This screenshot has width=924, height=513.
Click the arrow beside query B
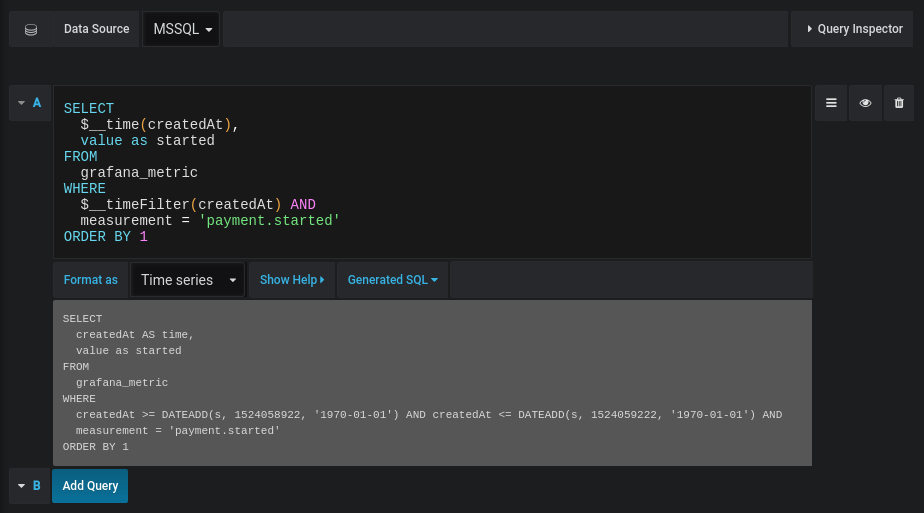pos(21,486)
